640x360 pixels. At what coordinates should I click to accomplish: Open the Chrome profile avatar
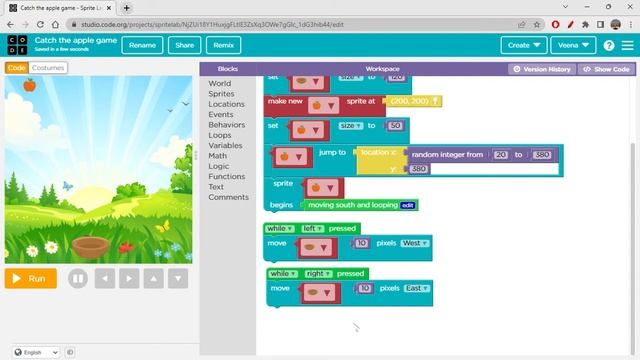(616, 24)
